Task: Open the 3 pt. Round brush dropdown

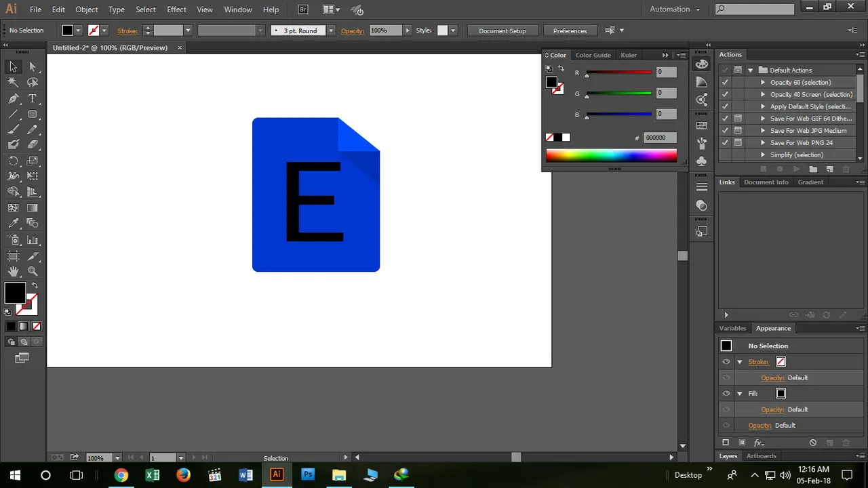Action: (x=331, y=30)
